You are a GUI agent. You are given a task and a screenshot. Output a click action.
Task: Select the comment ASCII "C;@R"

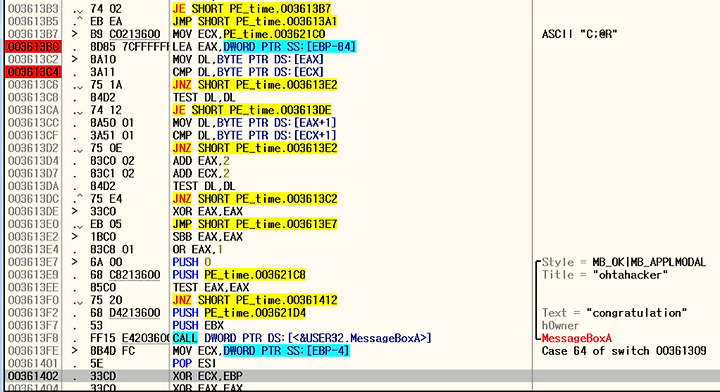point(579,34)
